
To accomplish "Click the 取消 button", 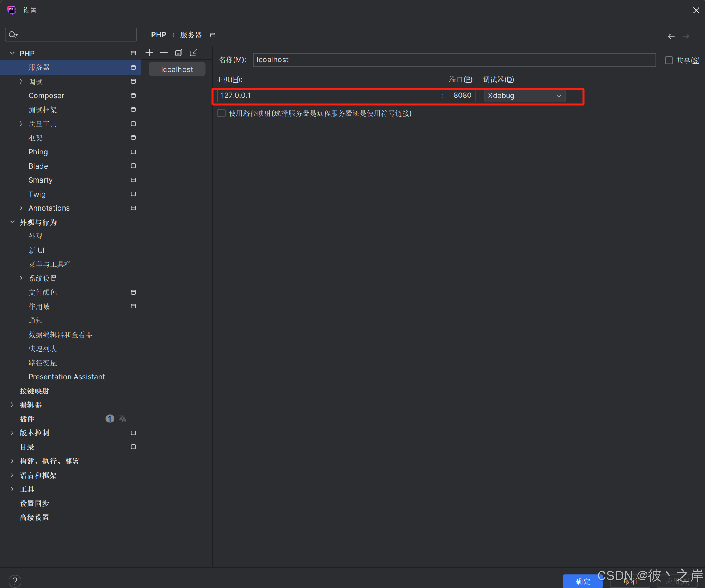I will pos(630,582).
